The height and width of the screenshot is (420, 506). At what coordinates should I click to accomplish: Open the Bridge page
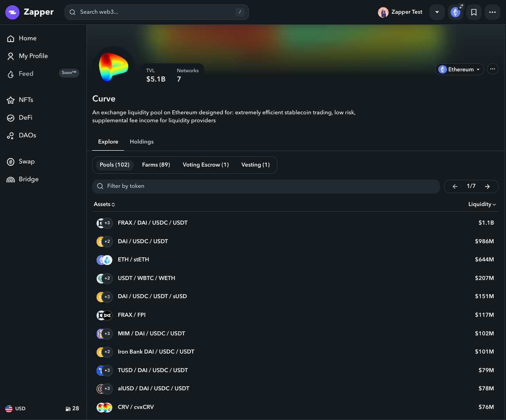pyautogui.click(x=23, y=179)
